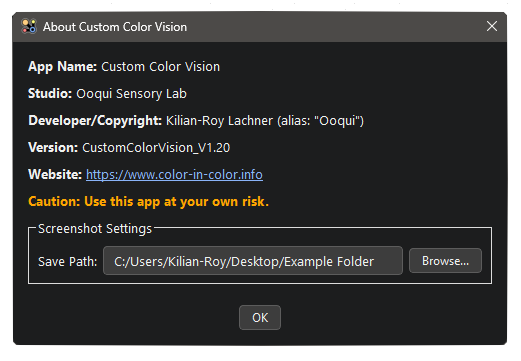Click the Save Path input field
This screenshot has height=361, width=521.
pos(253,261)
